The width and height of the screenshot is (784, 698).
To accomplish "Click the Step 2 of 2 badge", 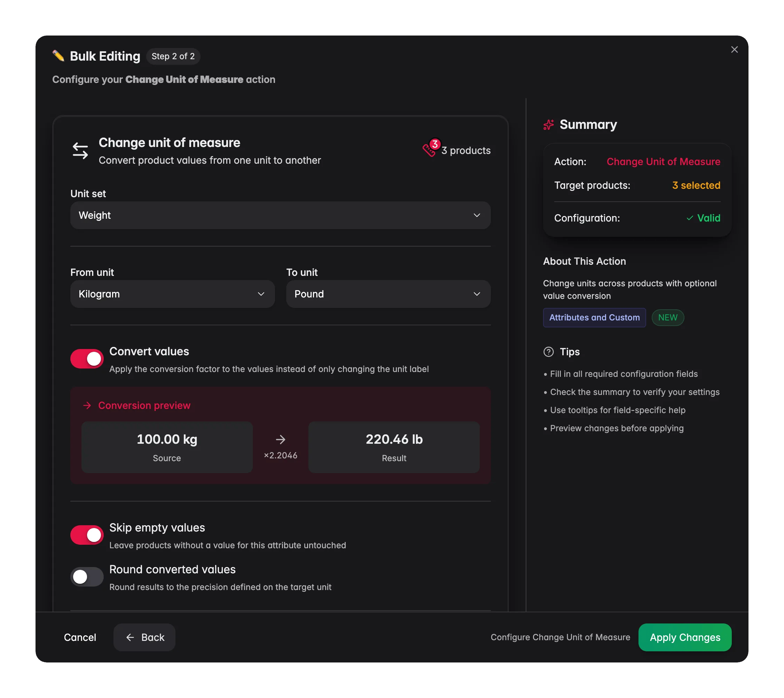I will [x=173, y=56].
